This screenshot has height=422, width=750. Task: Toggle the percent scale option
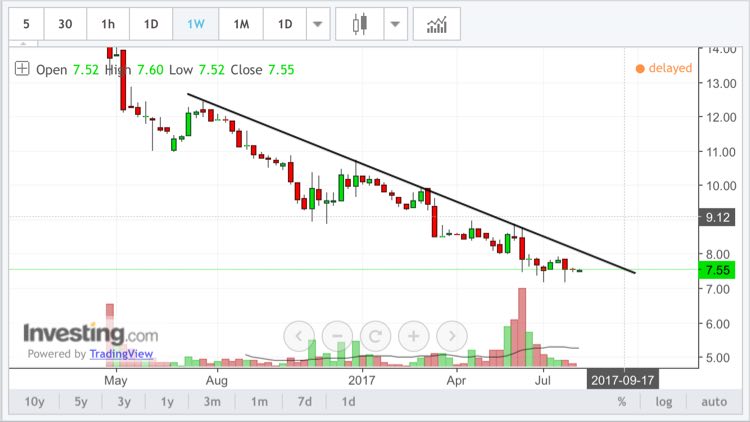pyautogui.click(x=621, y=401)
